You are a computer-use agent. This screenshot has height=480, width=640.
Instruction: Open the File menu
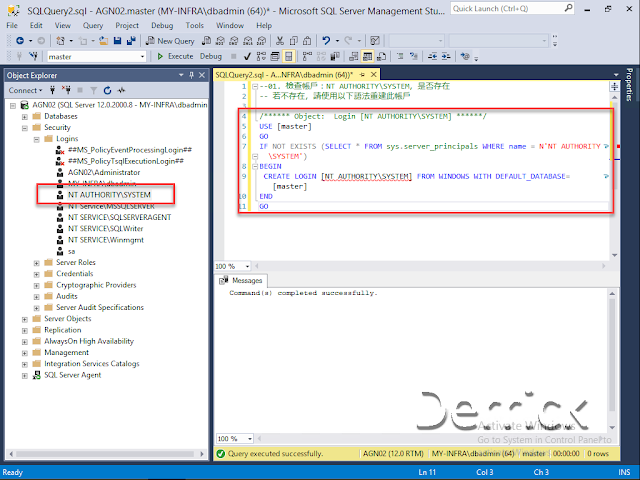coord(12,25)
